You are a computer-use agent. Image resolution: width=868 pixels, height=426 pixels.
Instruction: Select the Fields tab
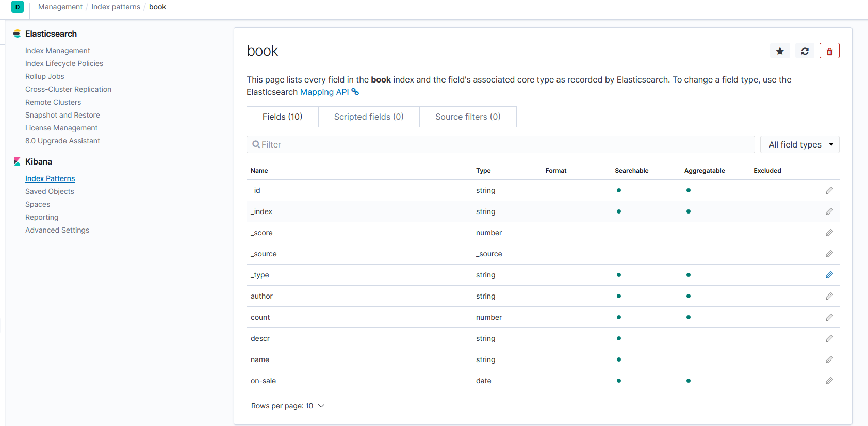point(282,117)
